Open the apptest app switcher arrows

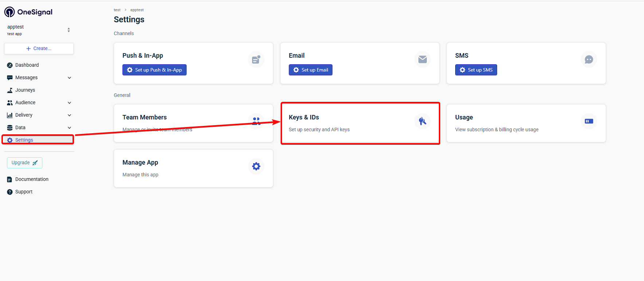[69, 30]
